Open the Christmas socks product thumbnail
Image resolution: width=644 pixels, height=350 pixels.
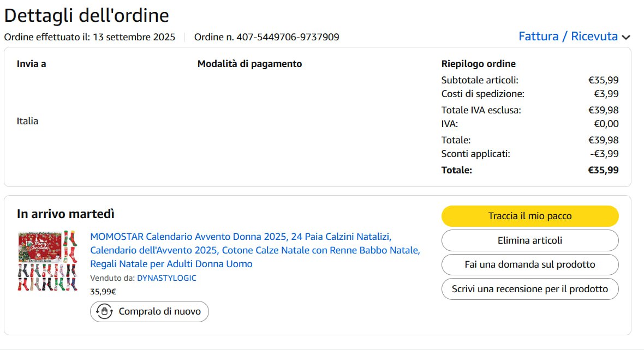point(47,261)
